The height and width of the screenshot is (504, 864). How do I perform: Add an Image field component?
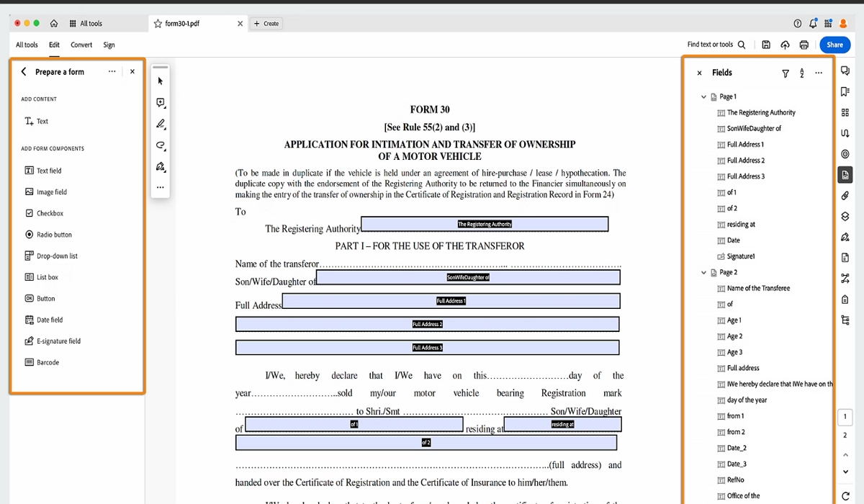click(46, 192)
